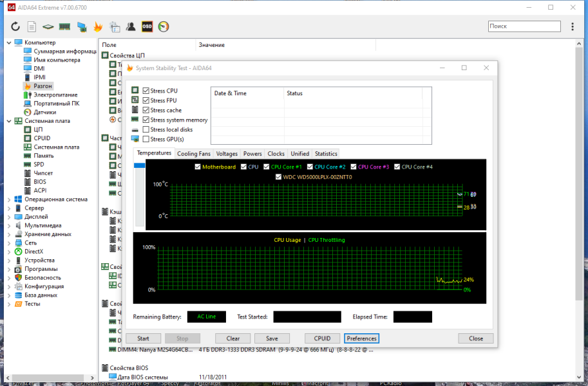588x386 pixels.
Task: Open the Report page icon in toolbar
Action: (32, 26)
